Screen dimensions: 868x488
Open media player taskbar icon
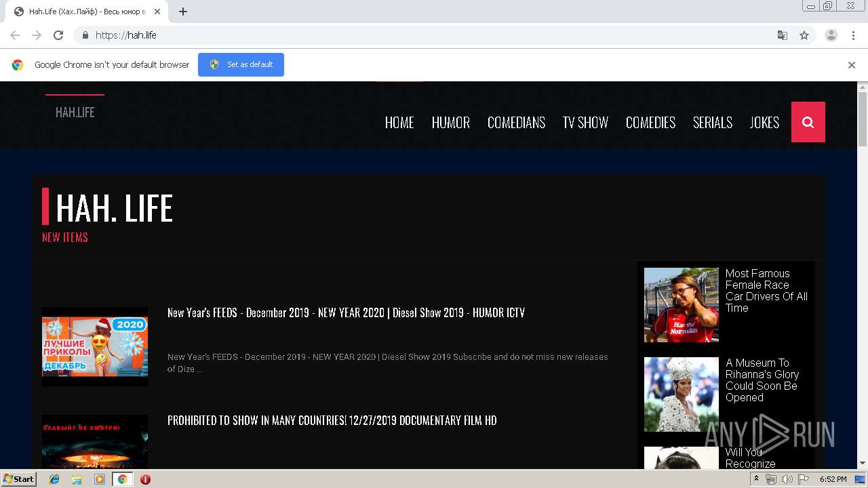(x=100, y=479)
